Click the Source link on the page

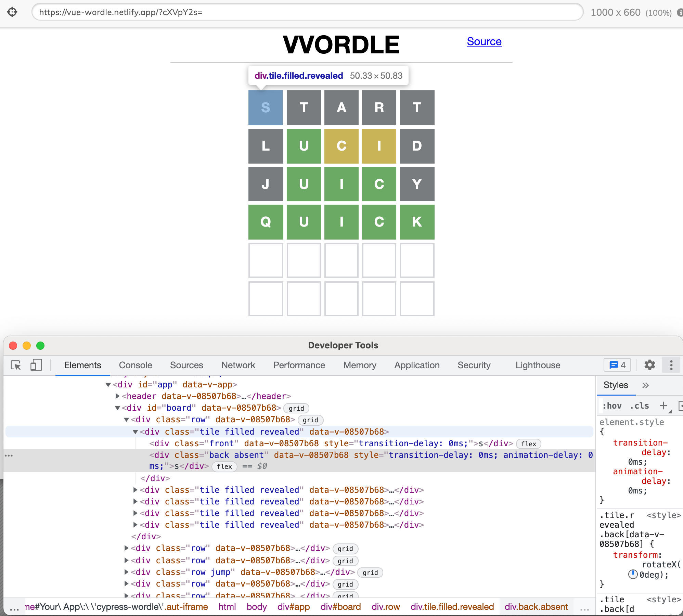click(484, 41)
